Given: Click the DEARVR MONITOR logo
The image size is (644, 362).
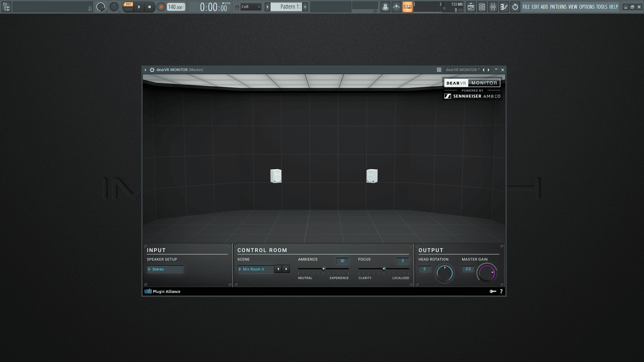Looking at the screenshot, I should pyautogui.click(x=472, y=83).
